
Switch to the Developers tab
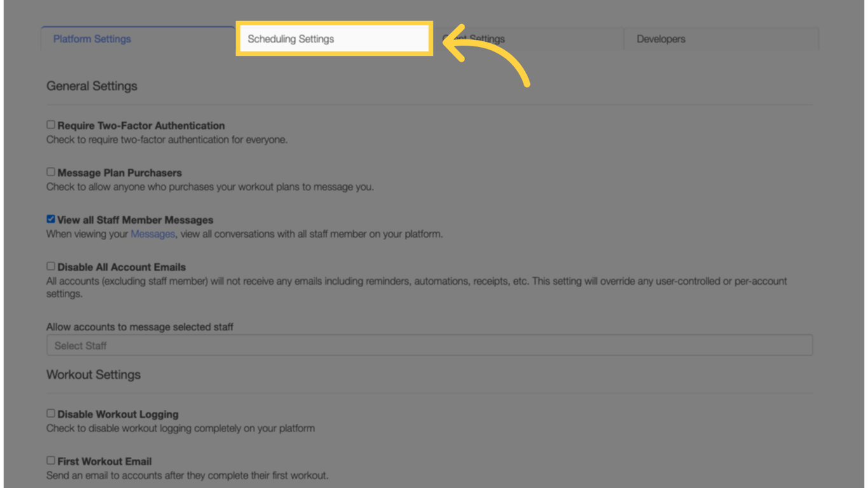click(661, 39)
